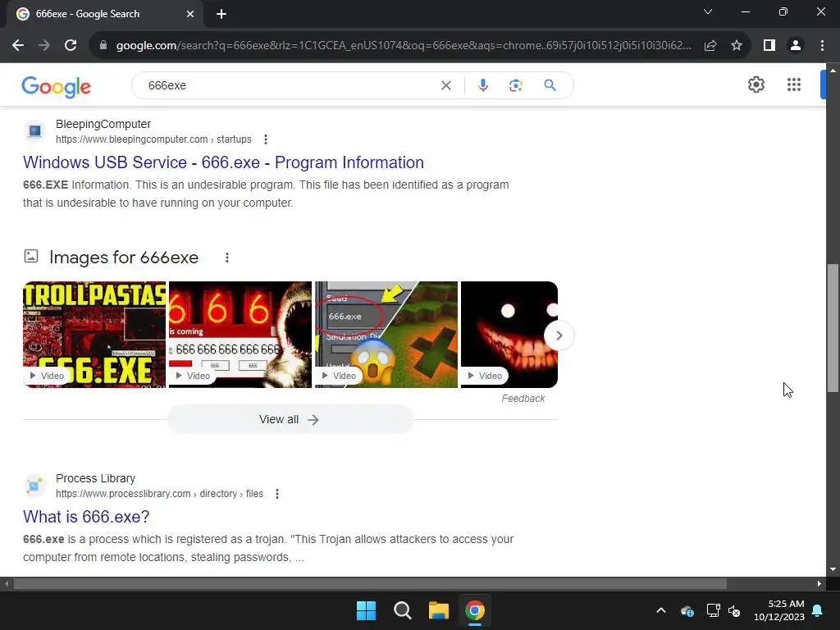Click the blue search magnifier button

tap(550, 85)
